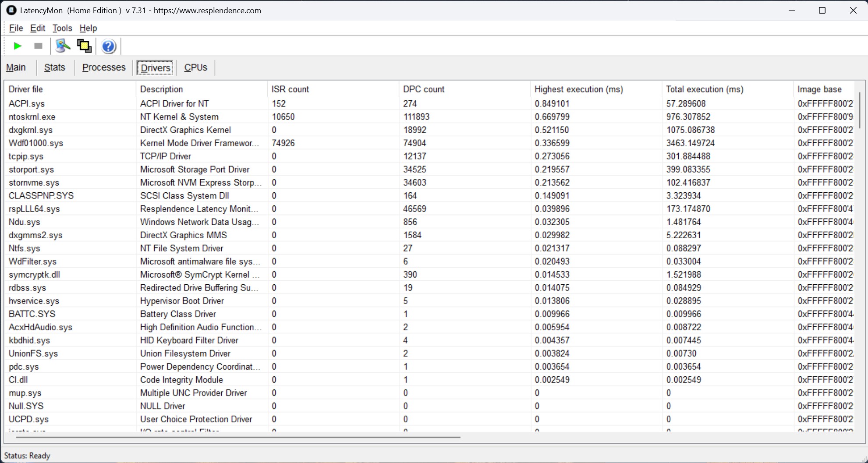Open the Tools menu
Screen dimensions: 868x463
[x=62, y=28]
